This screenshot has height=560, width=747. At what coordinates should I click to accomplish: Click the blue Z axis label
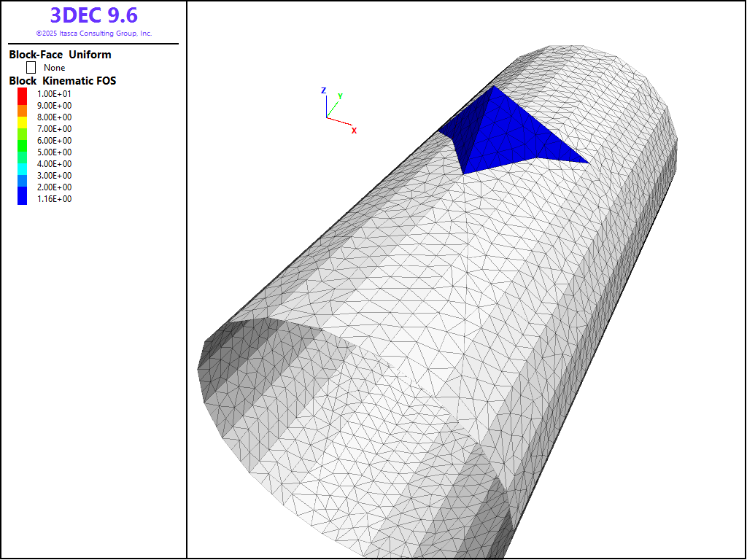click(x=323, y=90)
